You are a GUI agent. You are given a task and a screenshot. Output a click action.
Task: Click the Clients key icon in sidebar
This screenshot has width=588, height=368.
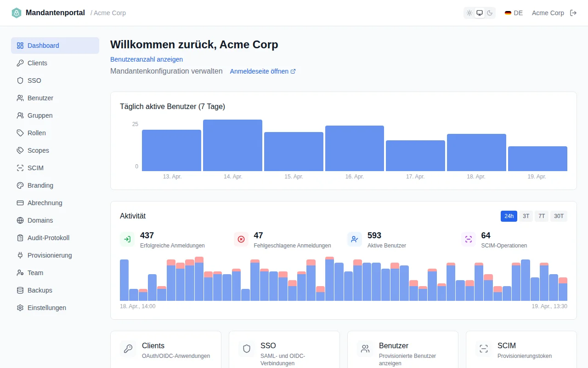[20, 63]
